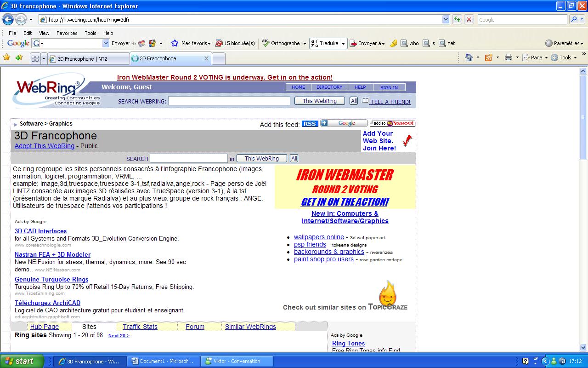Viewport: 588px width, 368px height.
Task: Click the red Stop loading icon
Action: [x=469, y=19]
